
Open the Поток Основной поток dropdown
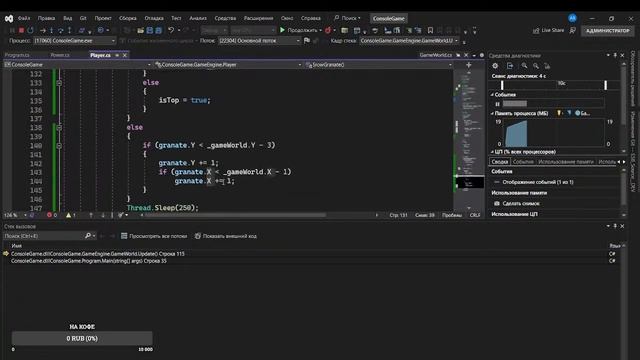click(260, 40)
